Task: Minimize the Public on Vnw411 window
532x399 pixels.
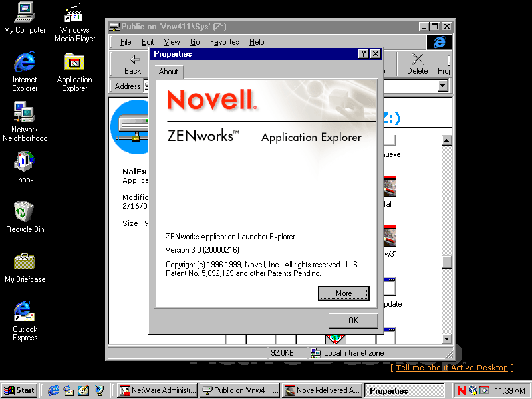Action: coord(423,27)
